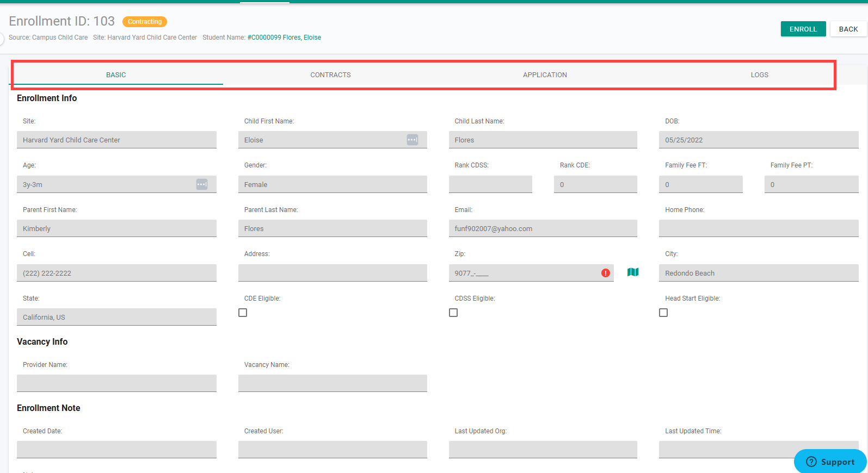Viewport: 868px width, 473px height.
Task: Click the ellipsis icon in Child First Name field
Action: click(x=413, y=140)
